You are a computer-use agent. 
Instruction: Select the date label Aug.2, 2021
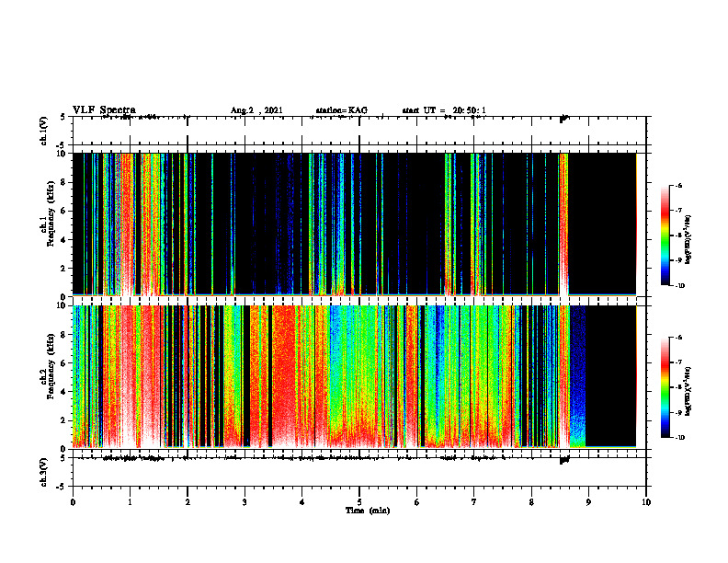256,110
